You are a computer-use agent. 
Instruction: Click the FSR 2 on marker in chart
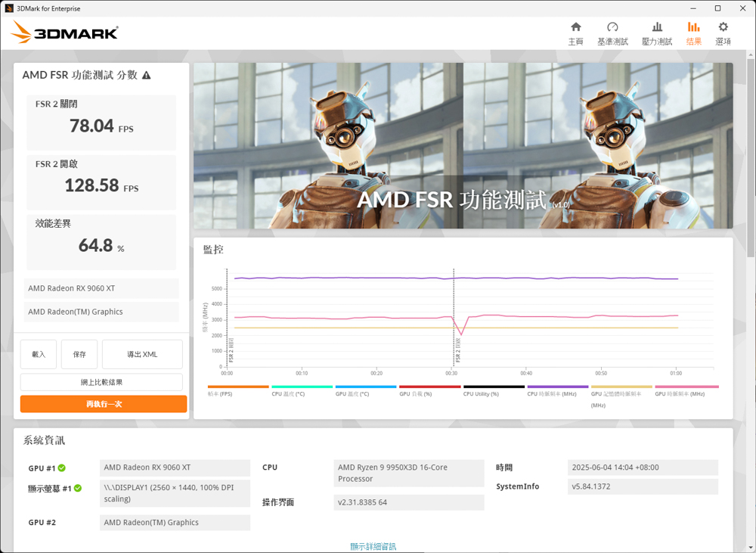coord(457,350)
